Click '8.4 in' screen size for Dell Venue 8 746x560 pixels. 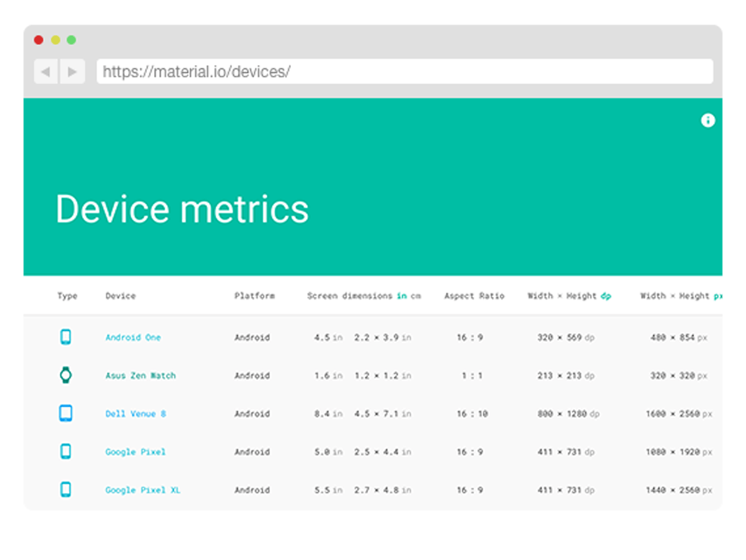coord(328,414)
